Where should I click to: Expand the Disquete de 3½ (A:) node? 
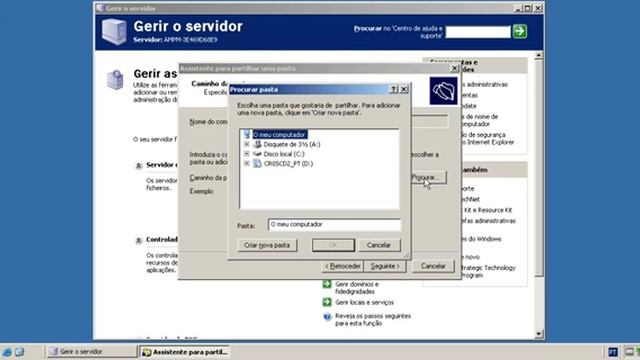point(247,144)
